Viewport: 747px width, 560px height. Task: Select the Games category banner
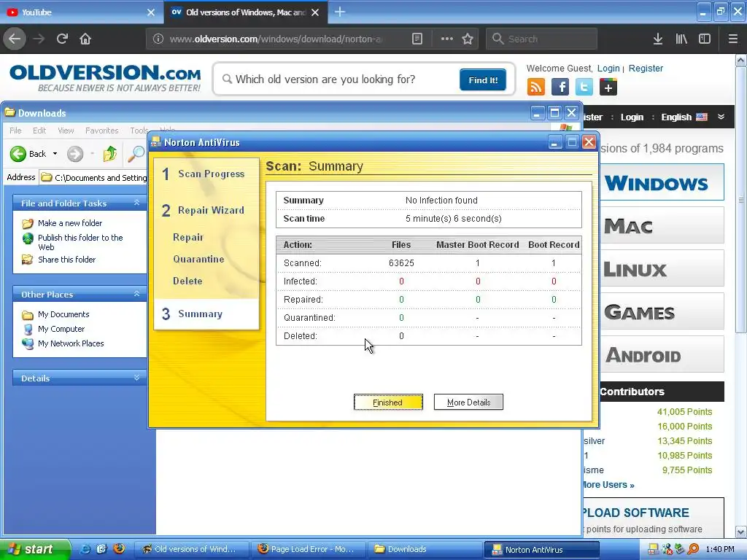(x=662, y=312)
